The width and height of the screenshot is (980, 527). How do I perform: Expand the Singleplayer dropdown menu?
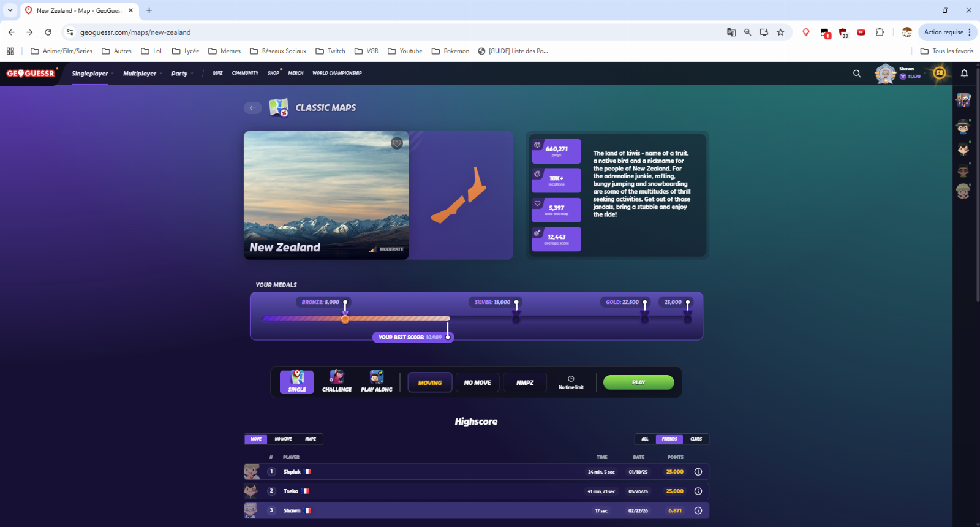click(92, 74)
